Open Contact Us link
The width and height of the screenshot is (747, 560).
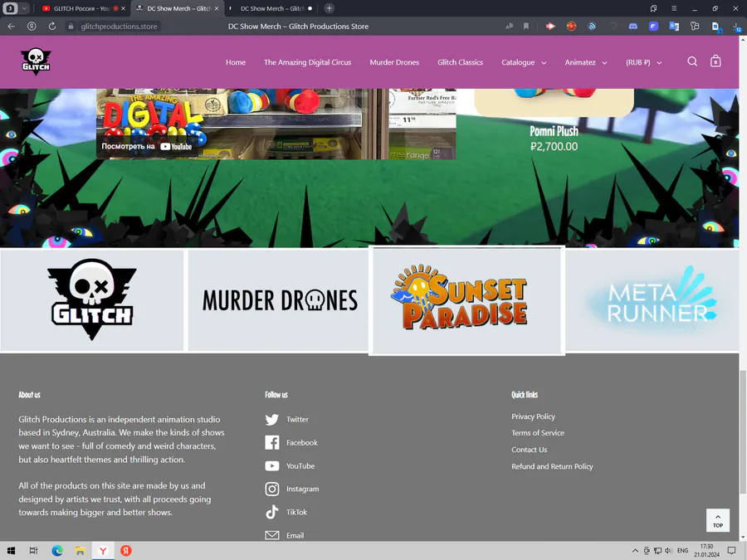click(529, 450)
